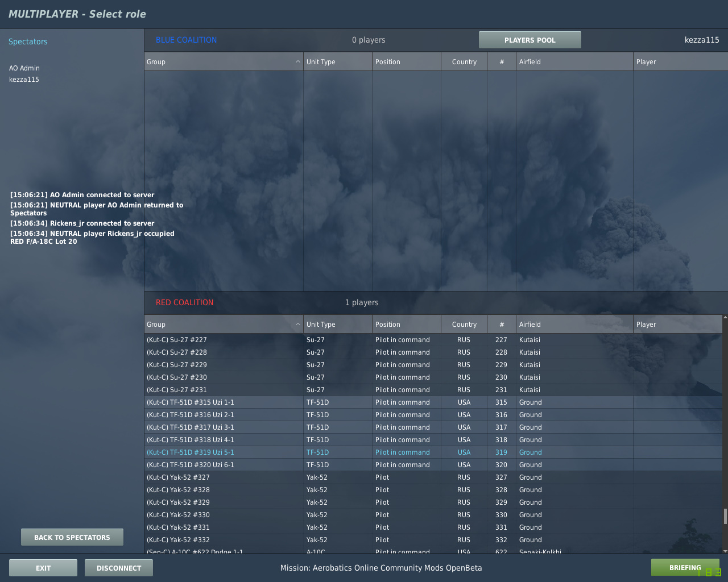Click chat message Rickens_jr connected to server
The width and height of the screenshot is (728, 582).
tap(82, 223)
